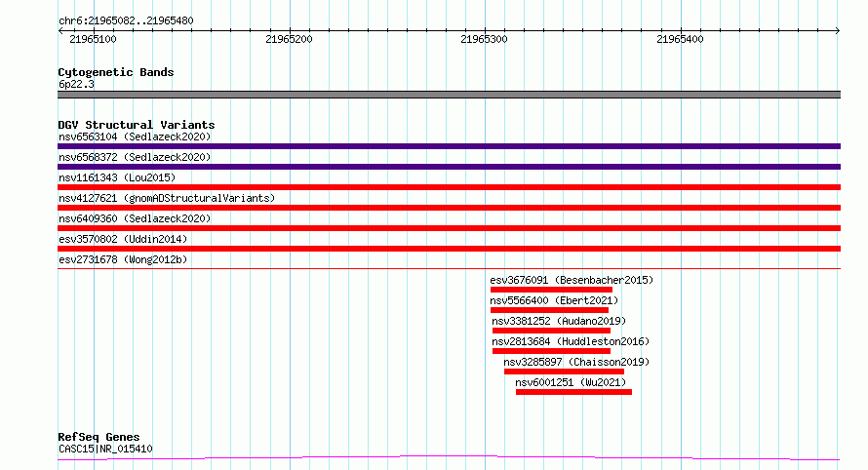Open variant nsv6563104 (Sedlazeck2020) label

135,137
